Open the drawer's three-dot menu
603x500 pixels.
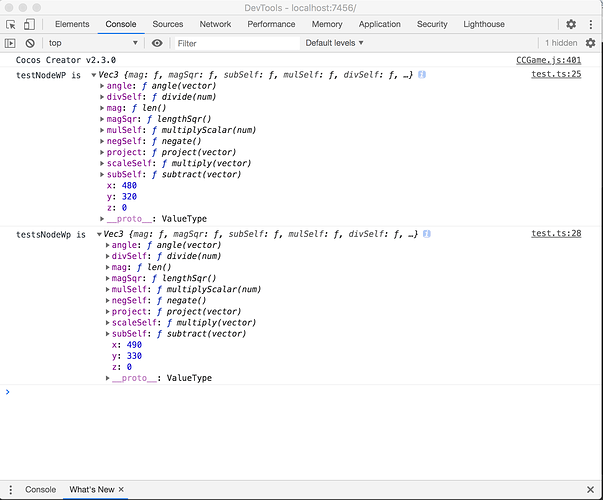pos(11,489)
